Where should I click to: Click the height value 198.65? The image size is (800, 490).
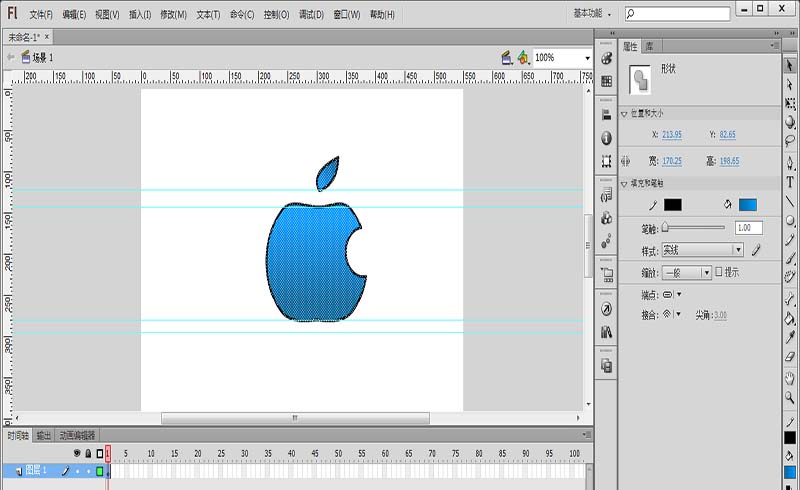[730, 161]
